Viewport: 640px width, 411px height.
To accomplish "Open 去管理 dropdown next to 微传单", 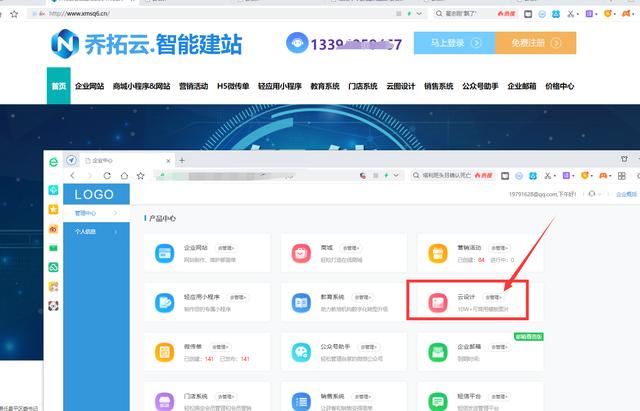I will tap(220, 347).
